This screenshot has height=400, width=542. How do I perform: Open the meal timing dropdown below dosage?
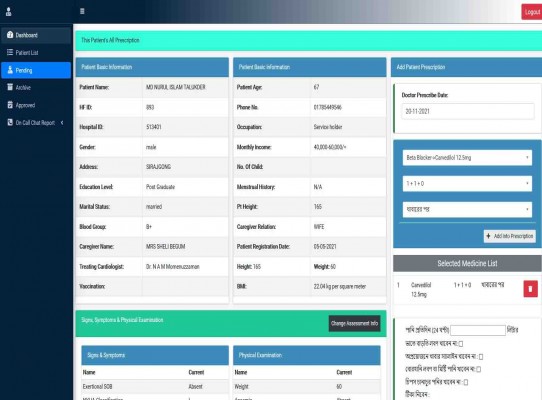coord(467,210)
